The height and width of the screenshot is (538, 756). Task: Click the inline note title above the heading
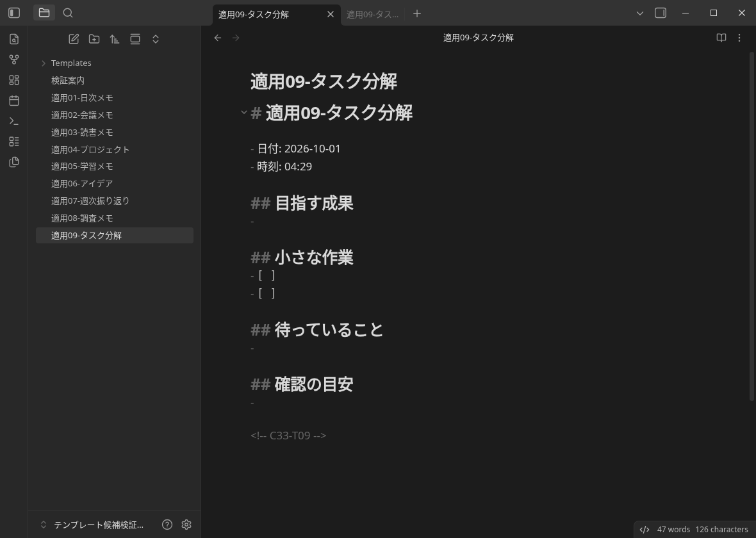[324, 81]
